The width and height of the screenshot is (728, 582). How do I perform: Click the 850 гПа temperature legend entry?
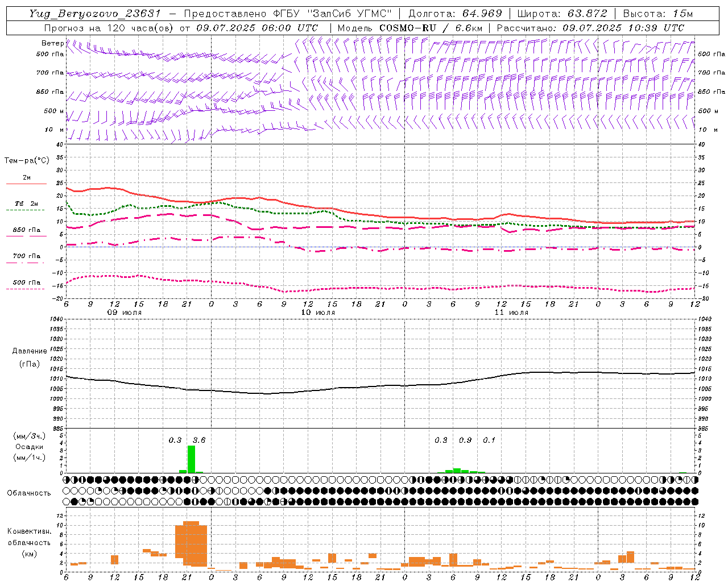click(x=26, y=230)
